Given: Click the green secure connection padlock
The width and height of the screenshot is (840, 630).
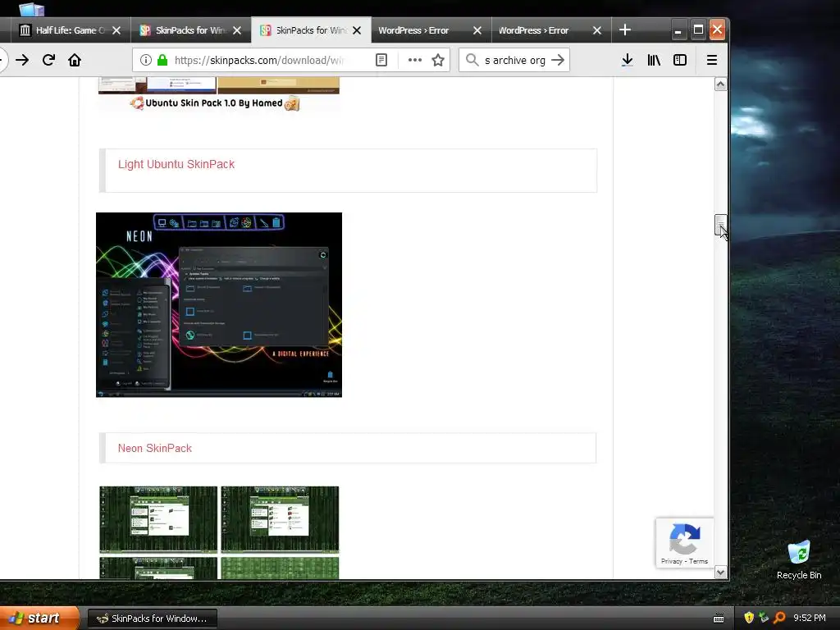Looking at the screenshot, I should tap(162, 60).
